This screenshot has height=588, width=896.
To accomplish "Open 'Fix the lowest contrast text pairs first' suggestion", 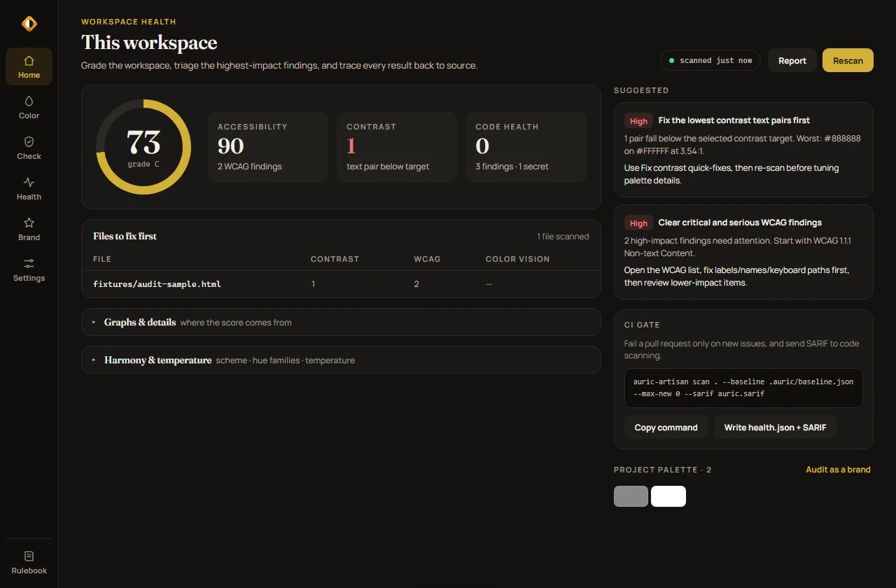I will 743,150.
